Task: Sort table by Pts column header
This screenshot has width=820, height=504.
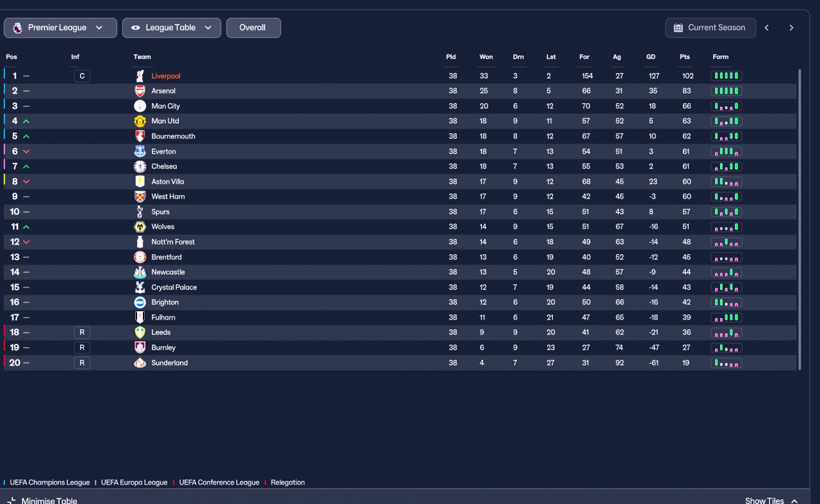Action: click(685, 57)
